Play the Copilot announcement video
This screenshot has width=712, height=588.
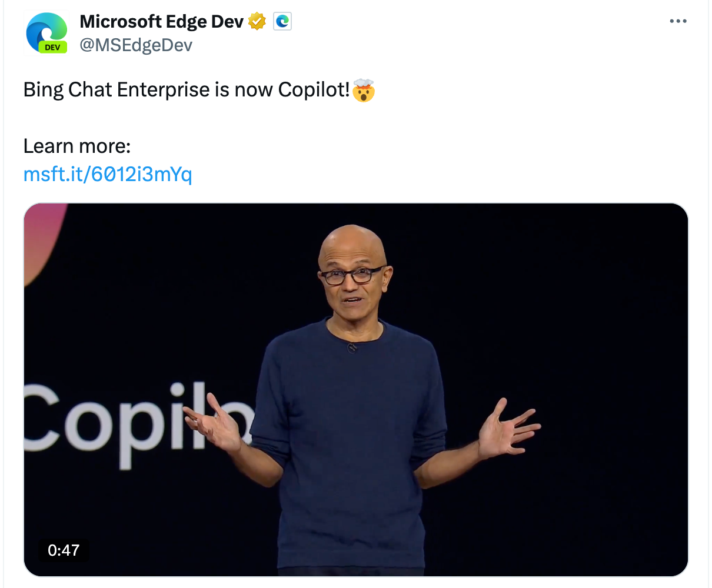click(x=355, y=389)
